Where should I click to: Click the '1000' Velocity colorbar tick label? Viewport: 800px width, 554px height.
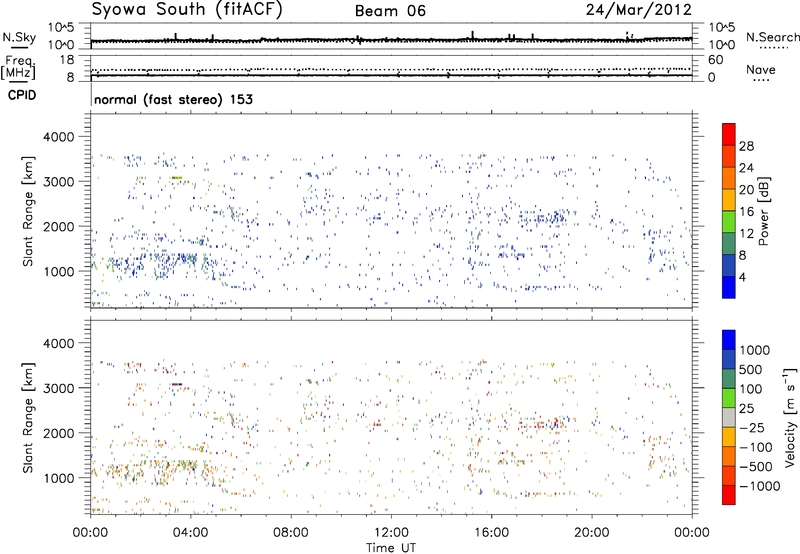[x=755, y=350]
